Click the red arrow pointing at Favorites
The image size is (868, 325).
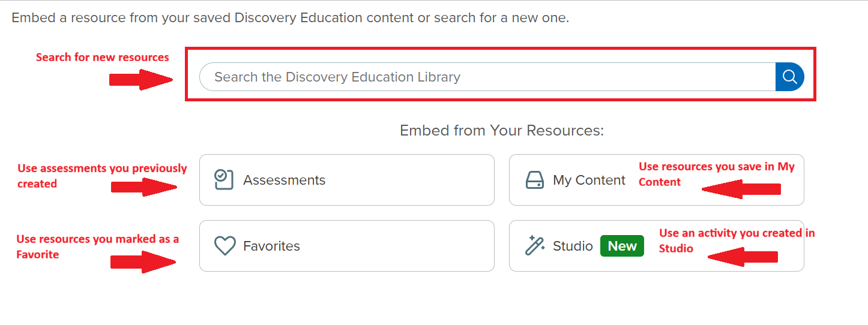pos(143,262)
